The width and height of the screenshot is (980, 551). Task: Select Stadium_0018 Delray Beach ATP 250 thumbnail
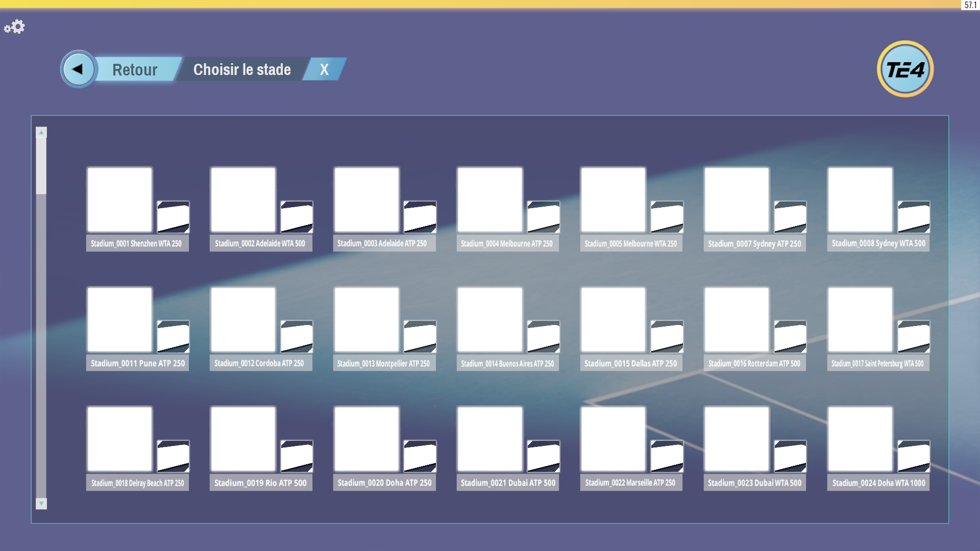[x=119, y=439]
